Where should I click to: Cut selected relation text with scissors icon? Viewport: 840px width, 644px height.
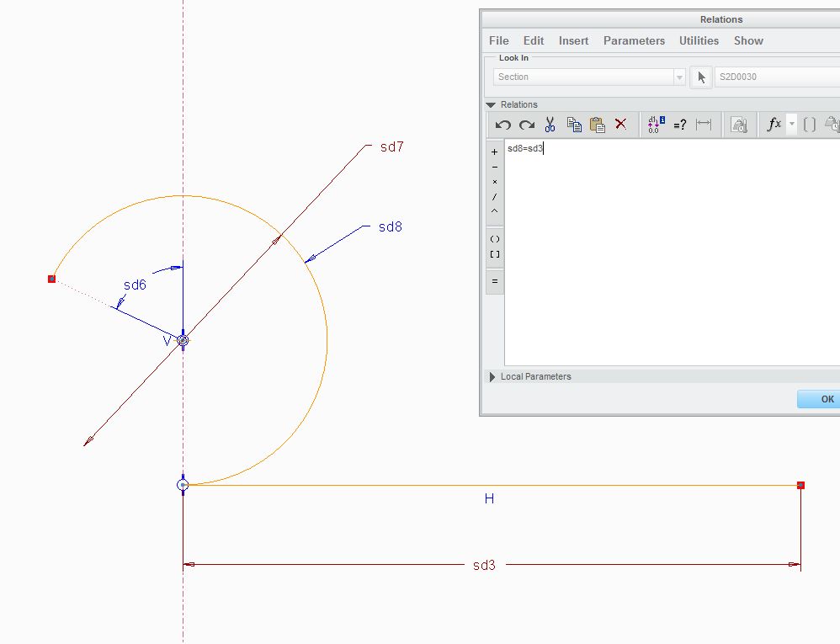(x=550, y=125)
